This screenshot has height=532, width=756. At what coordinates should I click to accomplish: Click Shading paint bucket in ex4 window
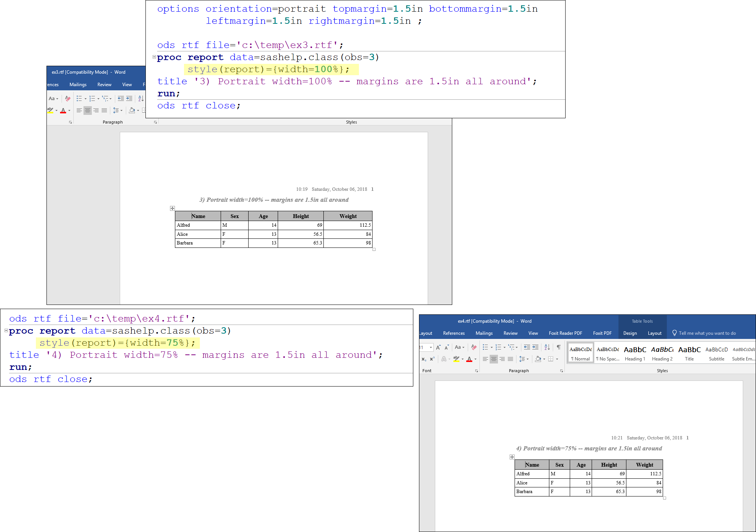pos(538,359)
